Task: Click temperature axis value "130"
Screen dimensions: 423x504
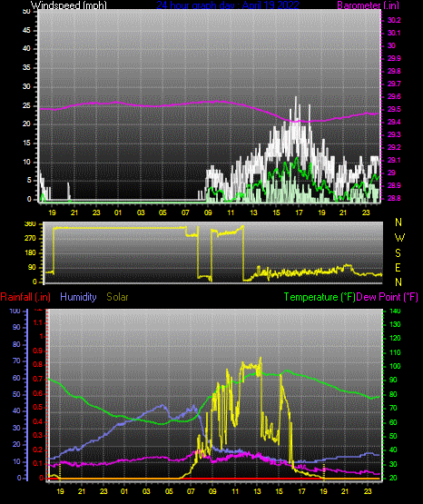Action: [395, 324]
